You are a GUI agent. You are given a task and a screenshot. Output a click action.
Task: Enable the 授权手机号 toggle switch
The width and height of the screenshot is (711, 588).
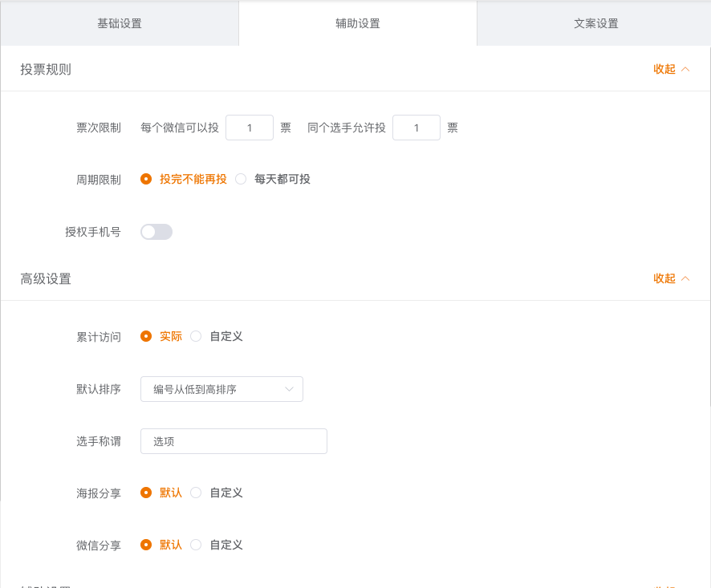(x=156, y=232)
